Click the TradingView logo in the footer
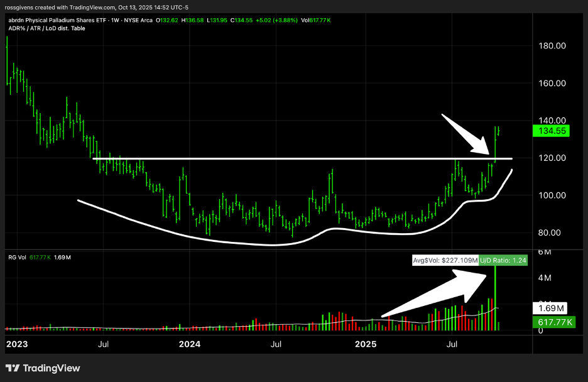Image resolution: width=588 pixels, height=382 pixels. pos(43,368)
